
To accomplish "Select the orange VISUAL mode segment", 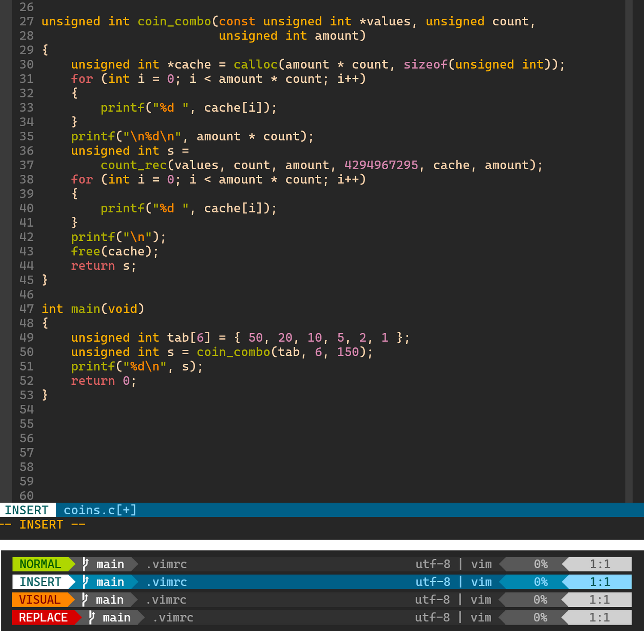I will [x=39, y=600].
